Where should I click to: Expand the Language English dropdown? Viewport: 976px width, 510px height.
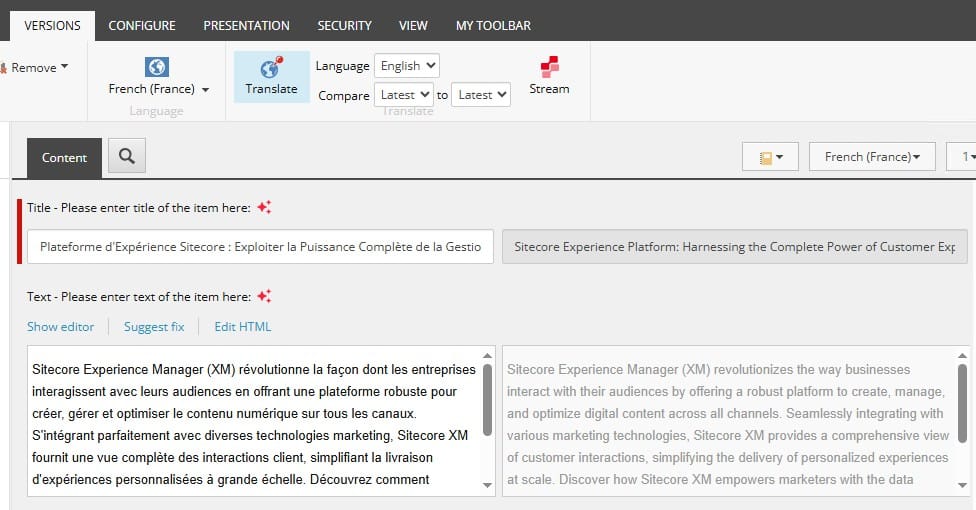click(x=407, y=66)
